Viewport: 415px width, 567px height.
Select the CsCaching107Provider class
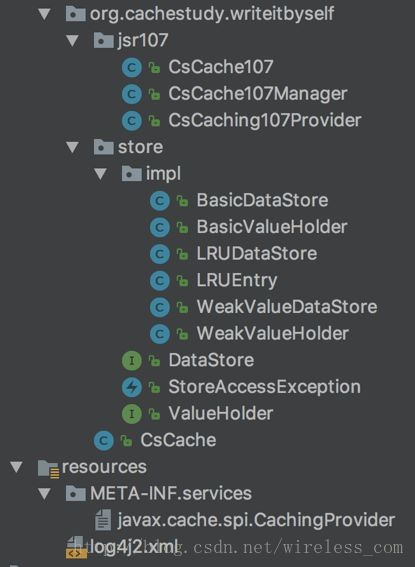point(265,121)
